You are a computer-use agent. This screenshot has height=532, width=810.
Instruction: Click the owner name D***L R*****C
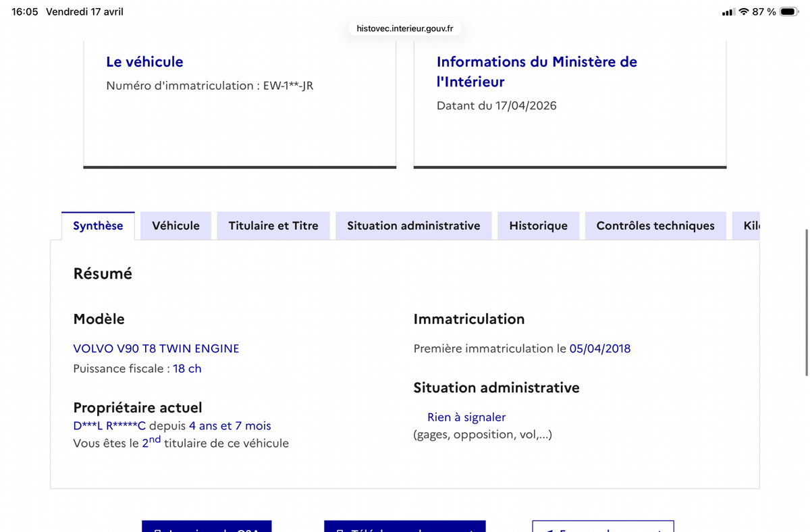click(109, 426)
